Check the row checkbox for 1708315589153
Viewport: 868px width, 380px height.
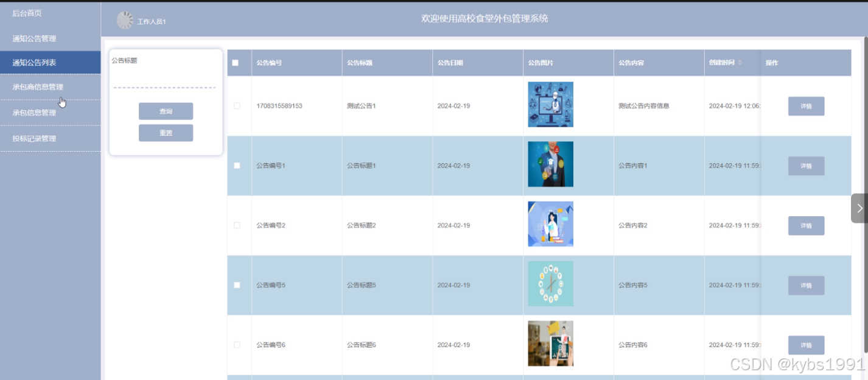[x=237, y=106]
